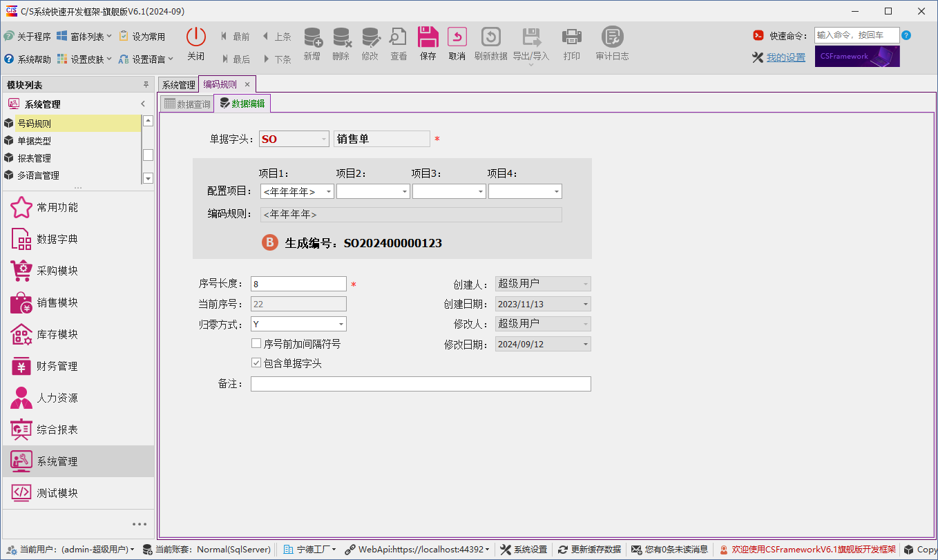This screenshot has width=938, height=560.
Task: Open 系统管理 module in sidebar
Action: tap(78, 461)
